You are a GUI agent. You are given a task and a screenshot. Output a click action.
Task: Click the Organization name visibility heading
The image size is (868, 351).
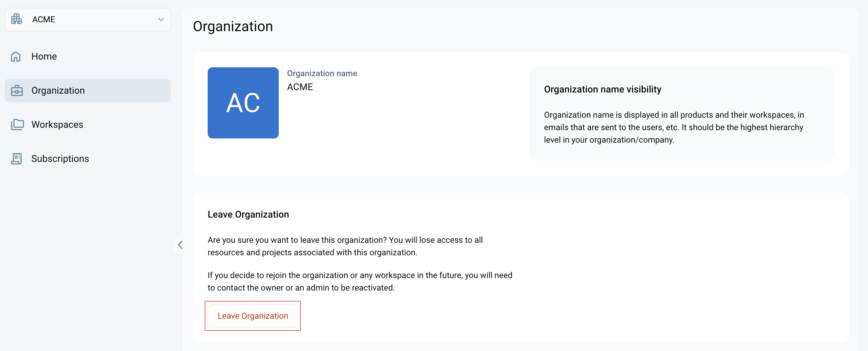[x=603, y=89]
